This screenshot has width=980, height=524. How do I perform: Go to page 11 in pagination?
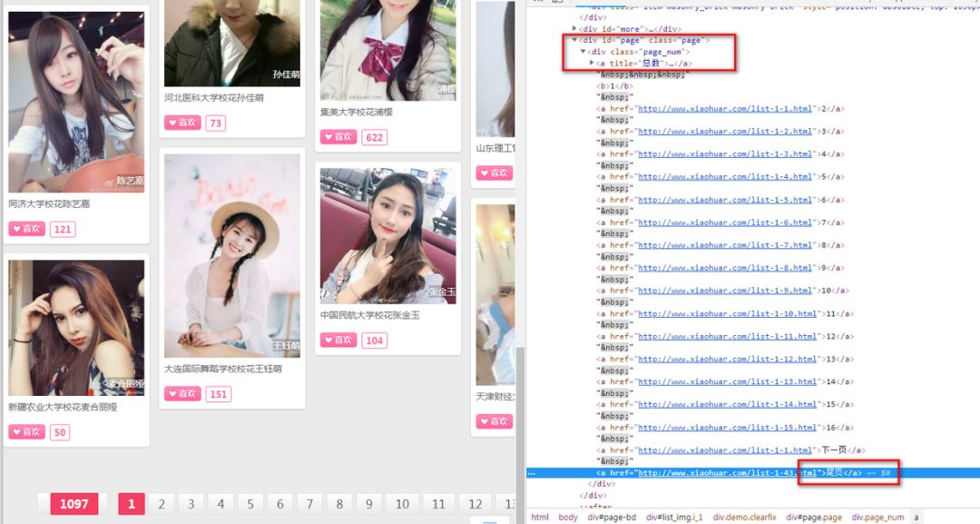point(439,504)
